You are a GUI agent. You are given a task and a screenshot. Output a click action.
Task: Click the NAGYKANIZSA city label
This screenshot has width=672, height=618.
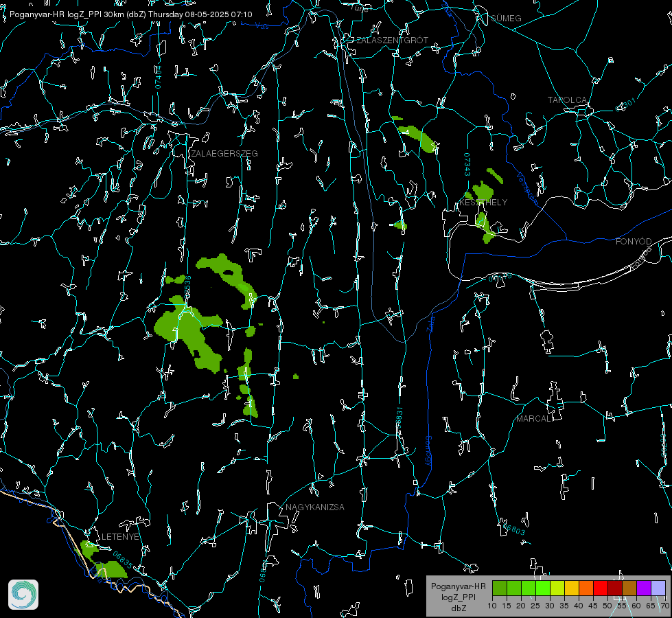(x=315, y=507)
